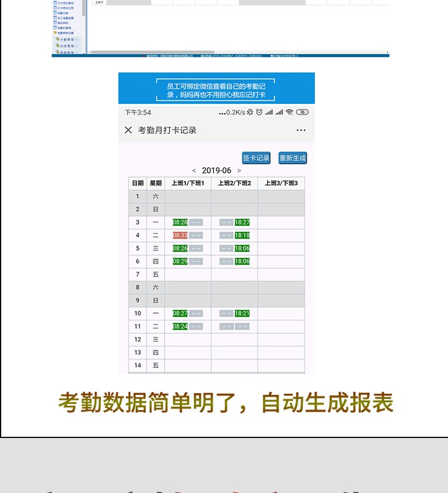Viewport: 448px width, 493px height.
Task: Click the red late 08:33 punch time
Action: [x=180, y=235]
